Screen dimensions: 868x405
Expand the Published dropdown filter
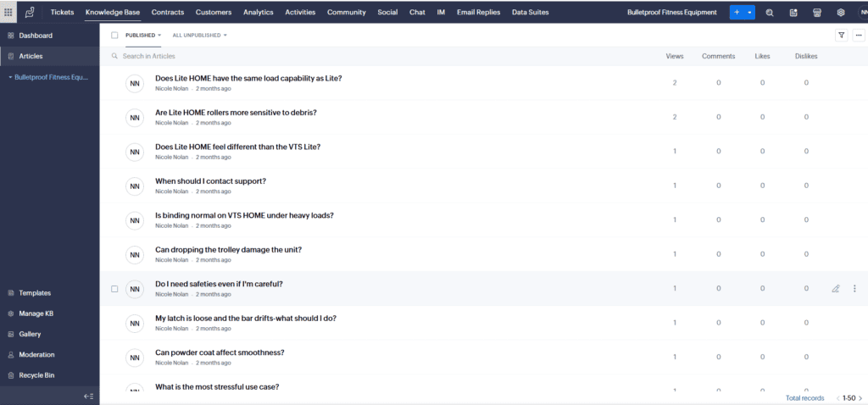pyautogui.click(x=143, y=35)
